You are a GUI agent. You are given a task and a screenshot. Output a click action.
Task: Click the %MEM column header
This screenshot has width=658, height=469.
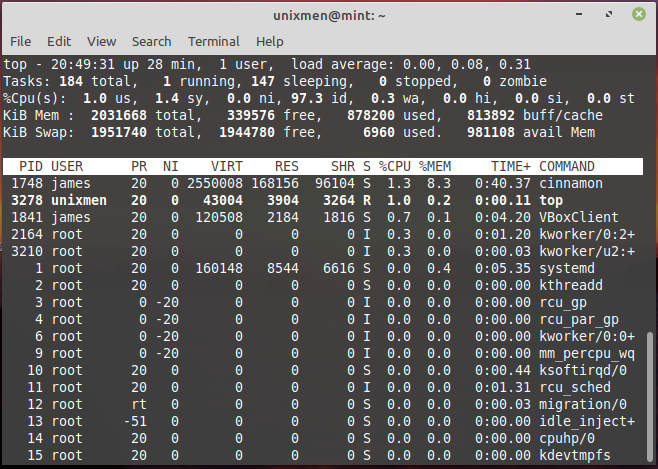(x=435, y=167)
